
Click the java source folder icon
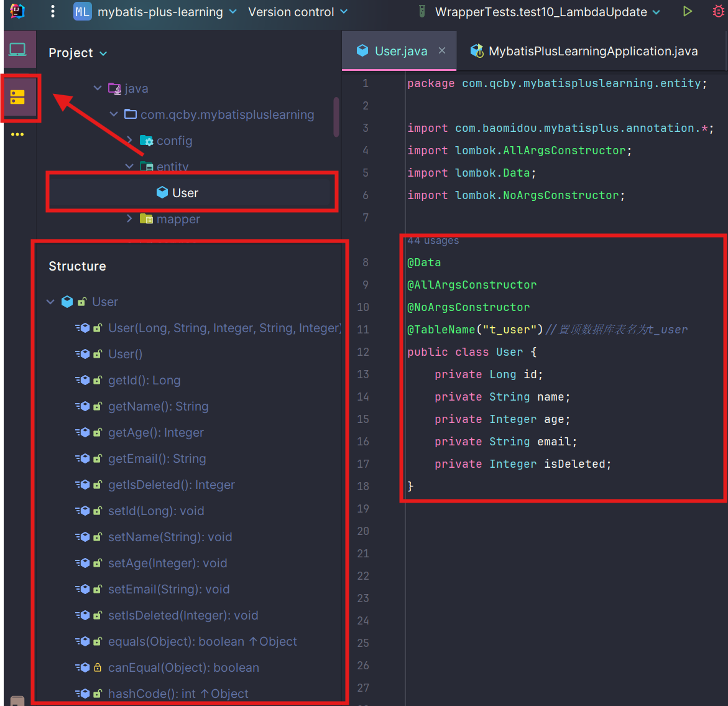pyautogui.click(x=114, y=88)
